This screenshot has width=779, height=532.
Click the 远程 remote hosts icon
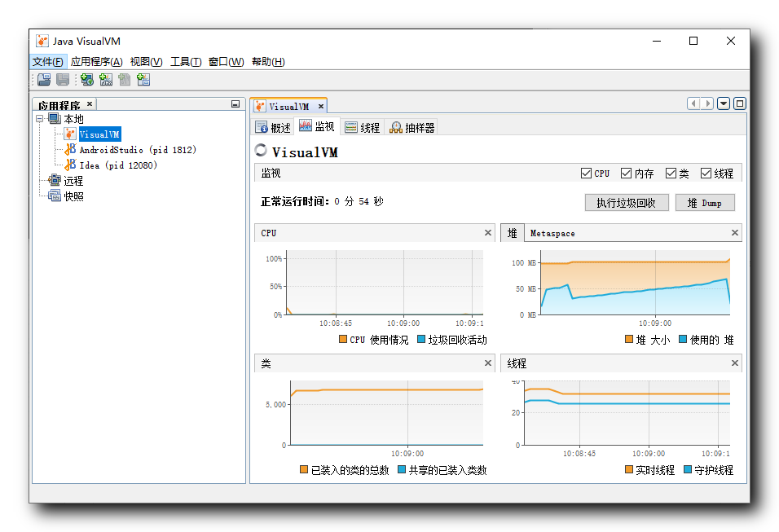[54, 180]
